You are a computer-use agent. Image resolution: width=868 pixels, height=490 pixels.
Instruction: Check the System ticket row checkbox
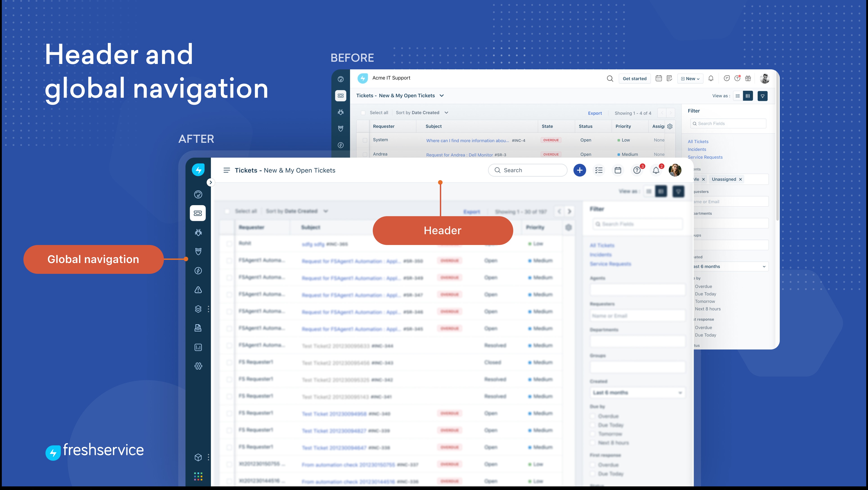(x=365, y=140)
